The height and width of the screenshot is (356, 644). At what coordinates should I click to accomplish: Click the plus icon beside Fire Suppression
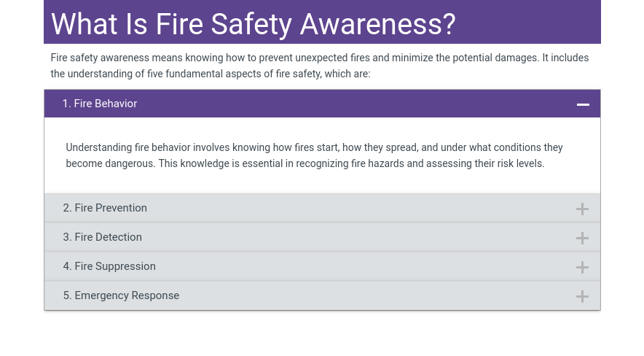(x=582, y=267)
